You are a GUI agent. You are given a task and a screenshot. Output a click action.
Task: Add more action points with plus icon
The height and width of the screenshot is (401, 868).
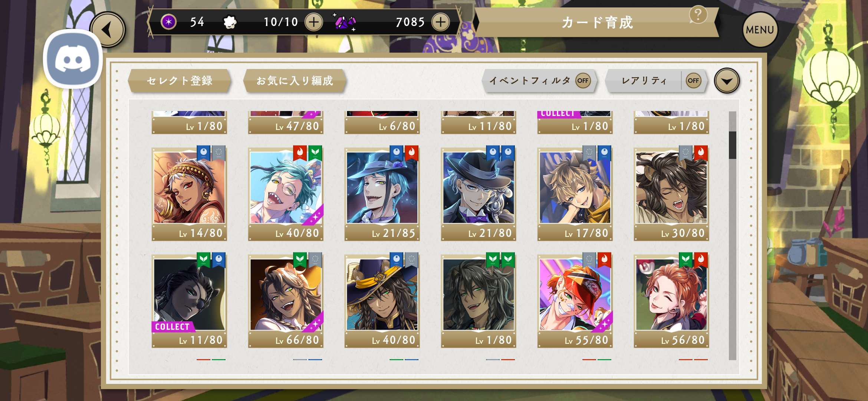pyautogui.click(x=314, y=22)
